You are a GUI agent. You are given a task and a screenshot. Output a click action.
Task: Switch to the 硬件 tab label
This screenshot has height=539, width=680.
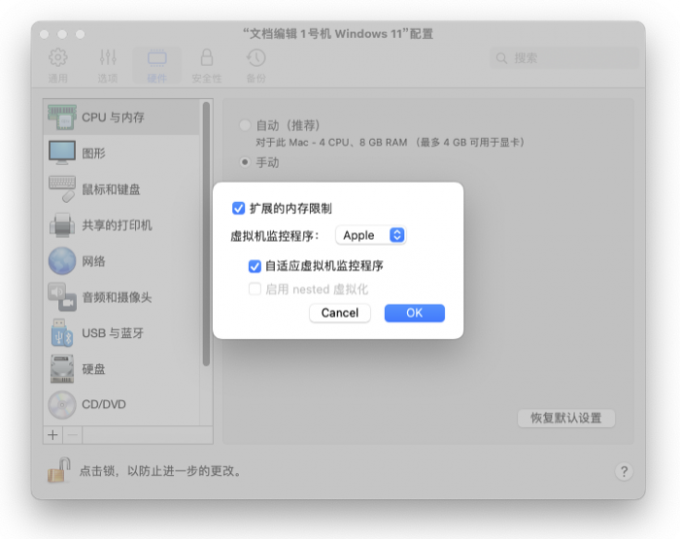(x=157, y=78)
